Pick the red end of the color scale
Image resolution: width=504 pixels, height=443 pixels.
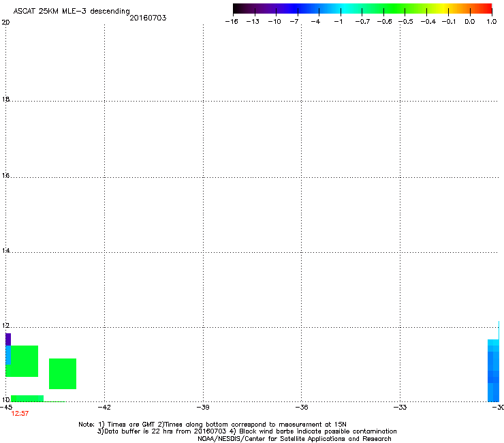click(x=486, y=9)
